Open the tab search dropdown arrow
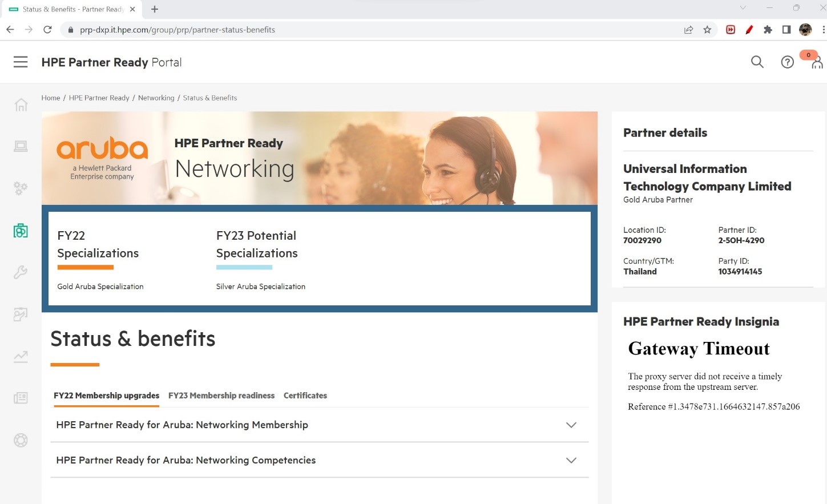The width and height of the screenshot is (827, 504). [743, 8]
